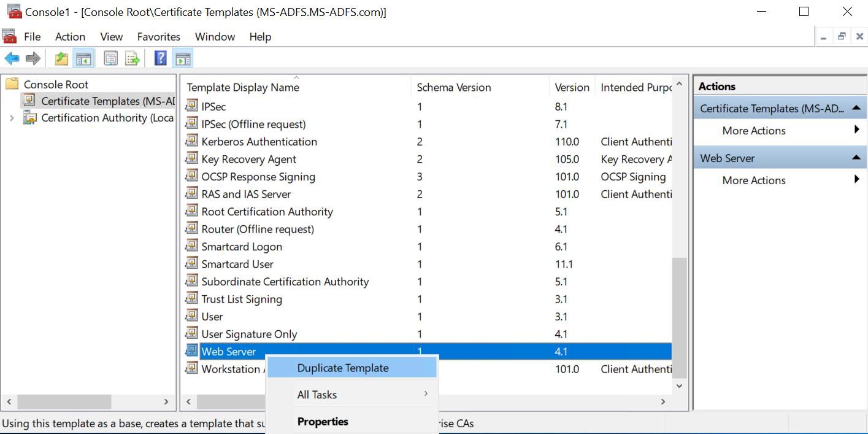Click the Up one level folder icon
The height and width of the screenshot is (434, 868).
tap(61, 58)
